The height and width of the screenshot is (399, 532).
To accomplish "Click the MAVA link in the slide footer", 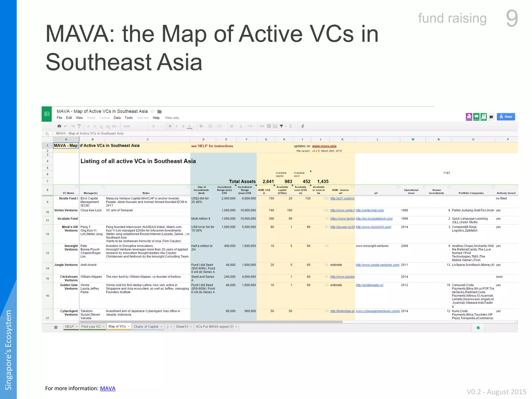I will (108, 388).
